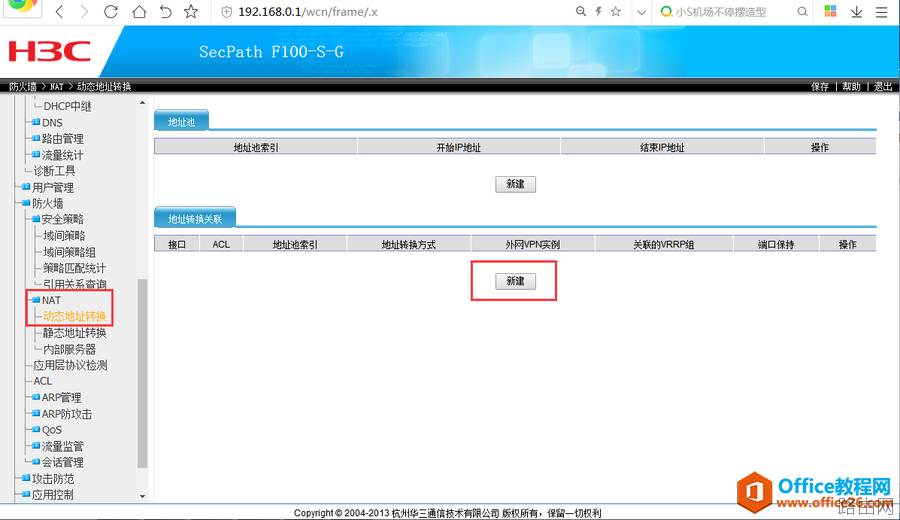Viewport: 900px width, 520px height.
Task: Expand the ARP管理 folder icon
Action: click(x=36, y=397)
